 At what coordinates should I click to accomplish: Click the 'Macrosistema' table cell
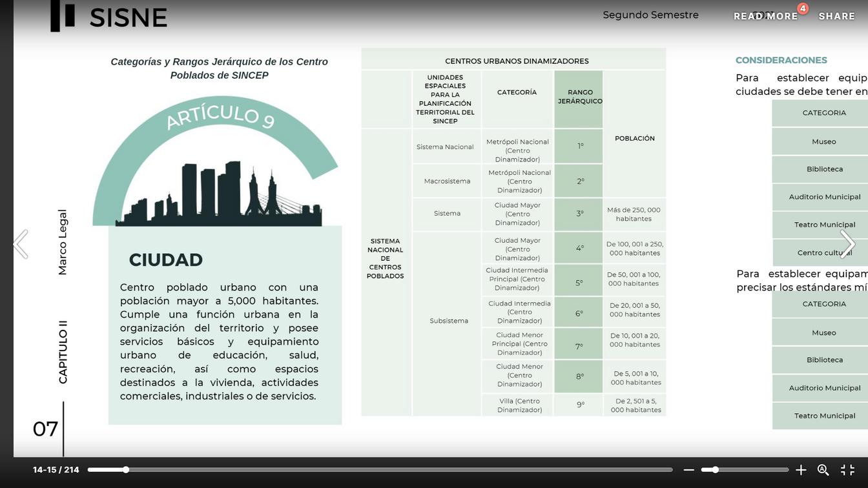(447, 181)
